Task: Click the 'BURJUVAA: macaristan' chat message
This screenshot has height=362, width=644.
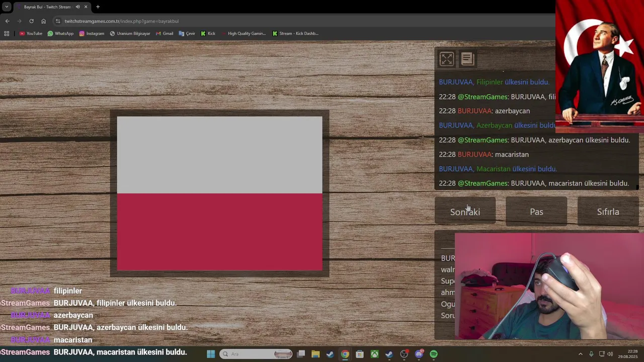Action: [484, 154]
